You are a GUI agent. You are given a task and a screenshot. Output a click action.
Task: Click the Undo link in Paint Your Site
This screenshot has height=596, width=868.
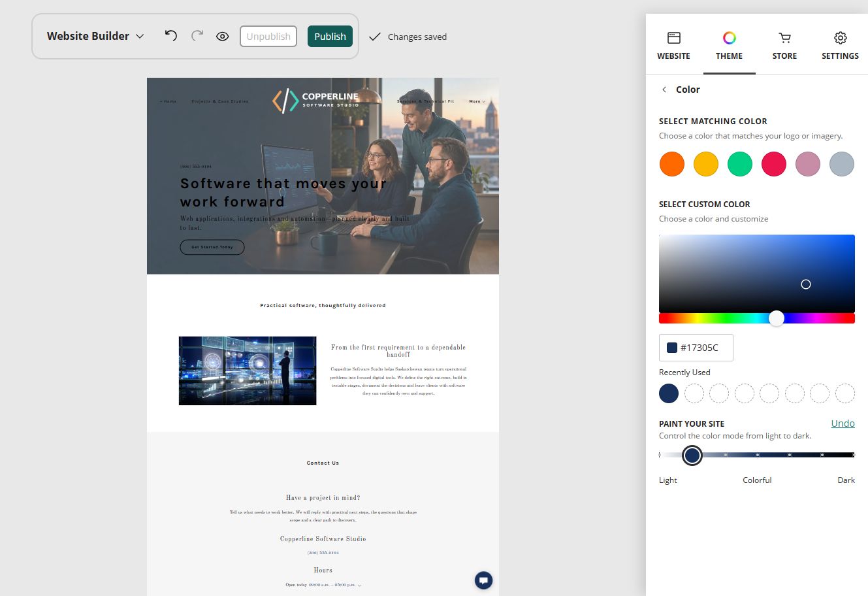pyautogui.click(x=843, y=423)
